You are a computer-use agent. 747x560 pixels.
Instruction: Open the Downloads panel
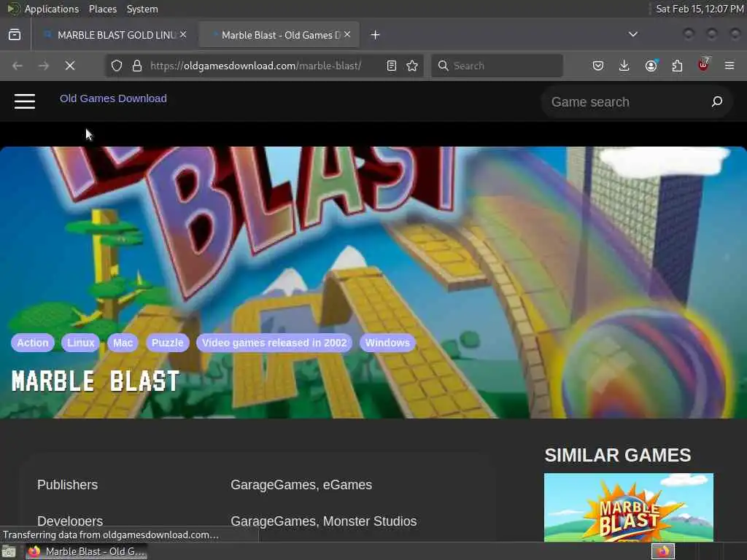[x=624, y=66]
